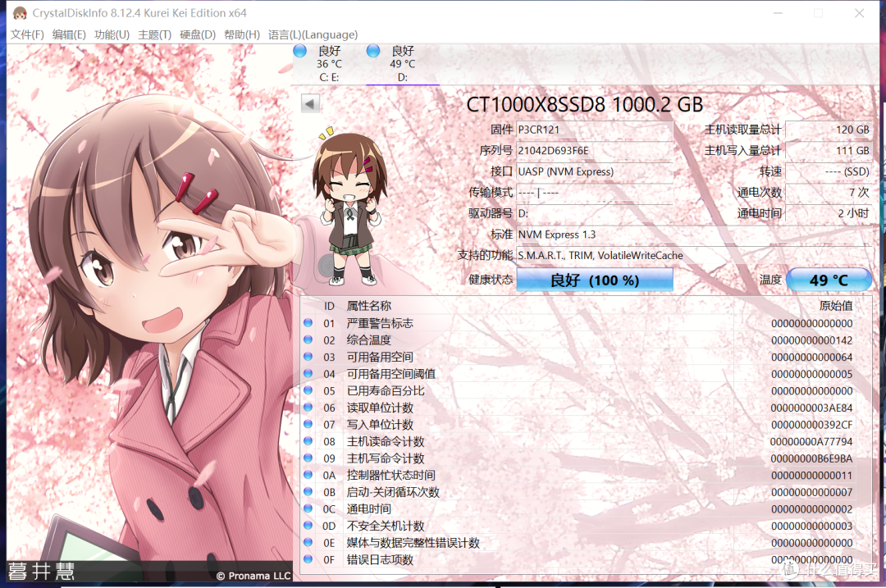
Task: Click the 良好 (100 %) health status button
Action: click(x=595, y=280)
